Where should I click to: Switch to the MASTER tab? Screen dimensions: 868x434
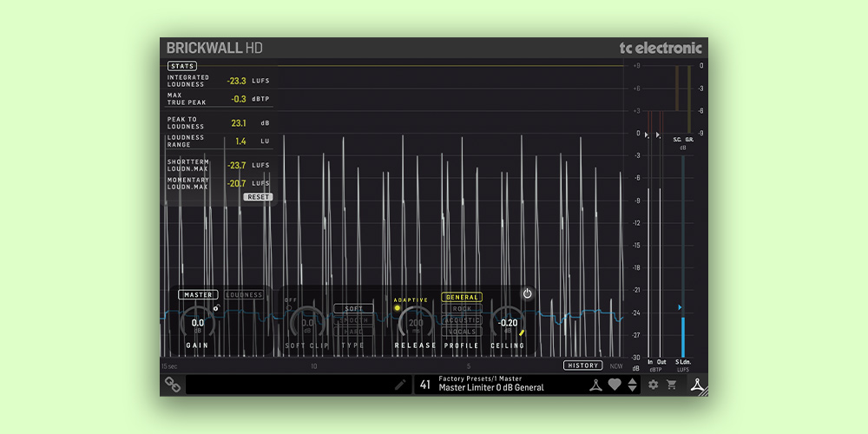point(198,295)
